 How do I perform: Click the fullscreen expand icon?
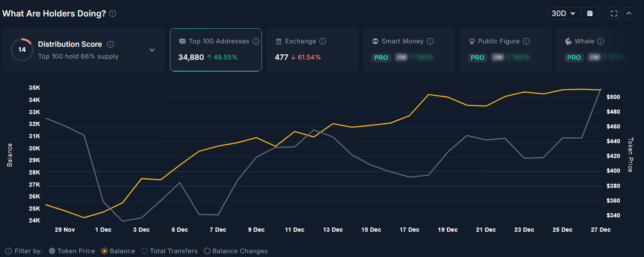pos(614,13)
